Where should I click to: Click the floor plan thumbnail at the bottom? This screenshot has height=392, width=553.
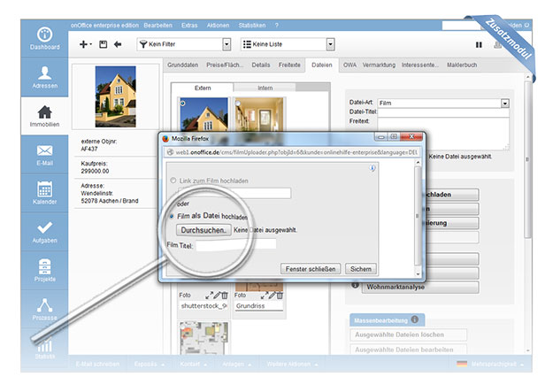click(x=204, y=338)
